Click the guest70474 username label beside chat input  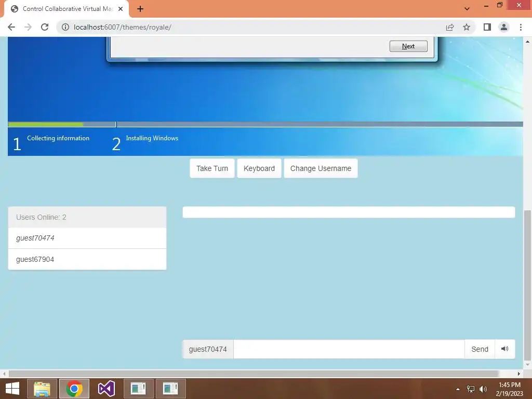pyautogui.click(x=208, y=349)
